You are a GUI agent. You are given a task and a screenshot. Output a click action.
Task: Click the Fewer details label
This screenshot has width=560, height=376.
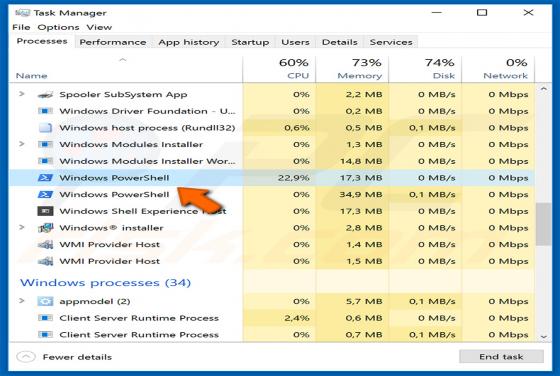tap(77, 357)
